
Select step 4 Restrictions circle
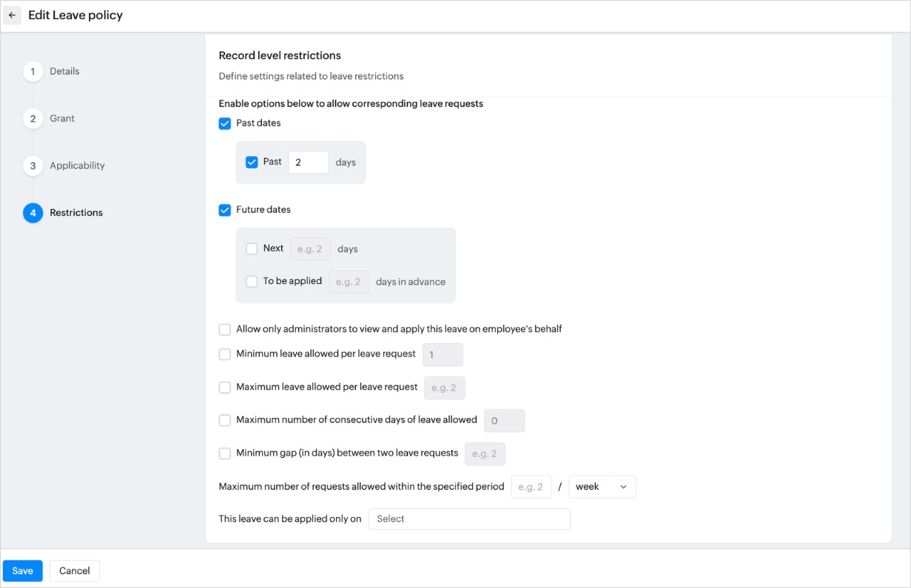(33, 213)
